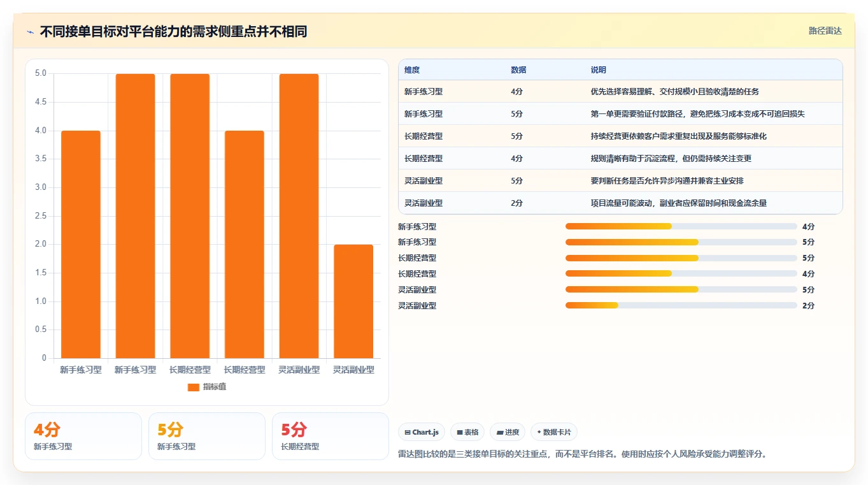
Task: Click the Chart.js tag
Action: (x=422, y=432)
